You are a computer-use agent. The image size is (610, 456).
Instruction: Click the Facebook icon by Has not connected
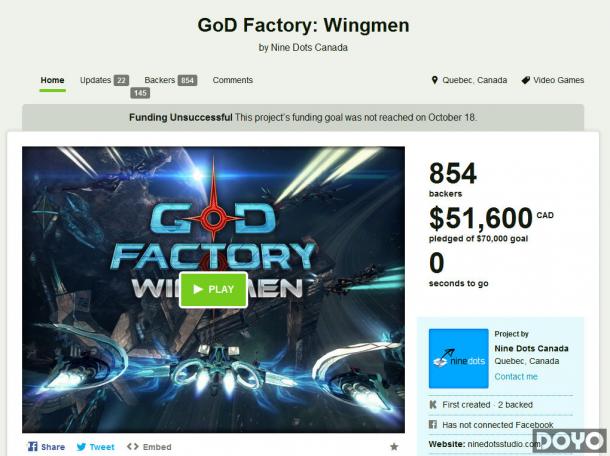pyautogui.click(x=433, y=424)
